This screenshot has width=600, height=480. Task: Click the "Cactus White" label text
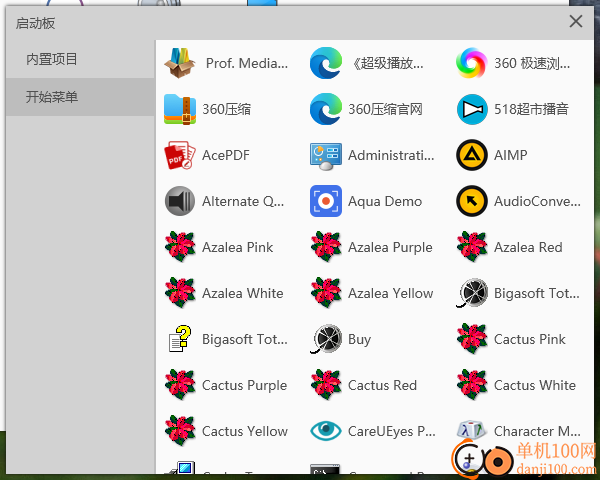tap(535, 385)
